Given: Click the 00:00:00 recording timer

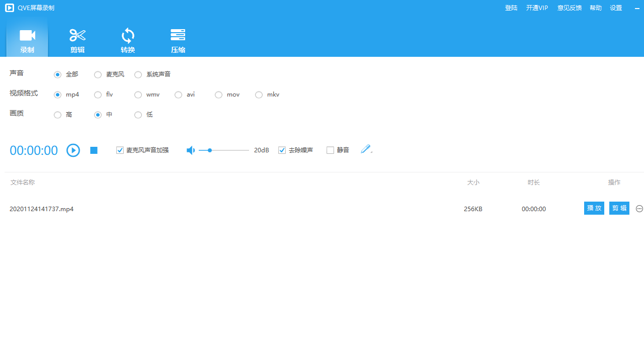Looking at the screenshot, I should pyautogui.click(x=34, y=150).
